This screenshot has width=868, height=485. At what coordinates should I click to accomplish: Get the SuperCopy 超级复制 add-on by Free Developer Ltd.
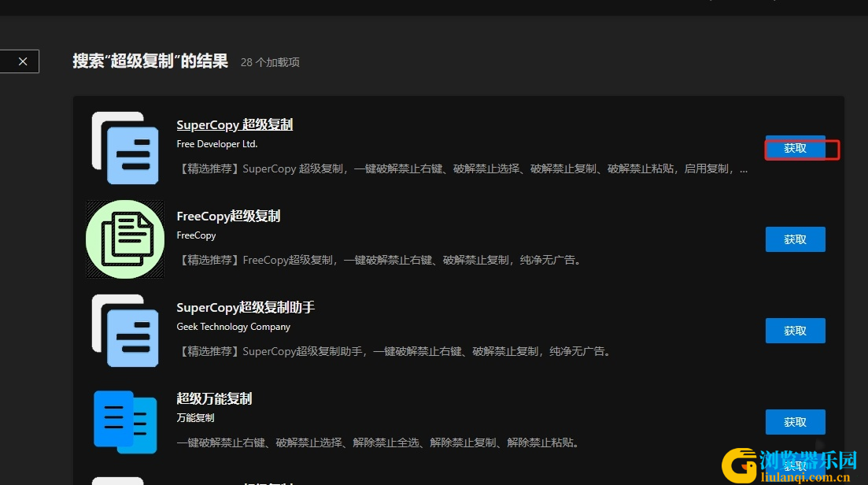point(795,148)
